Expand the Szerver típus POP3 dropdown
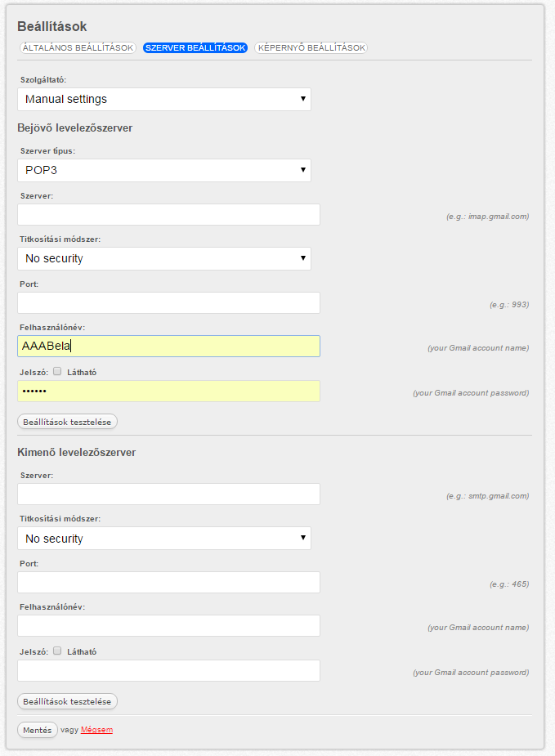 coord(164,170)
